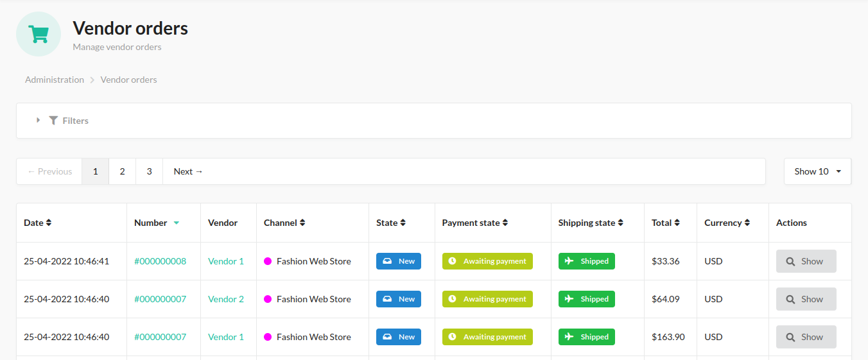Screen dimensions: 868x360
Task: Click Fashion Web Store in Vendor 2 row
Action: click(314, 299)
